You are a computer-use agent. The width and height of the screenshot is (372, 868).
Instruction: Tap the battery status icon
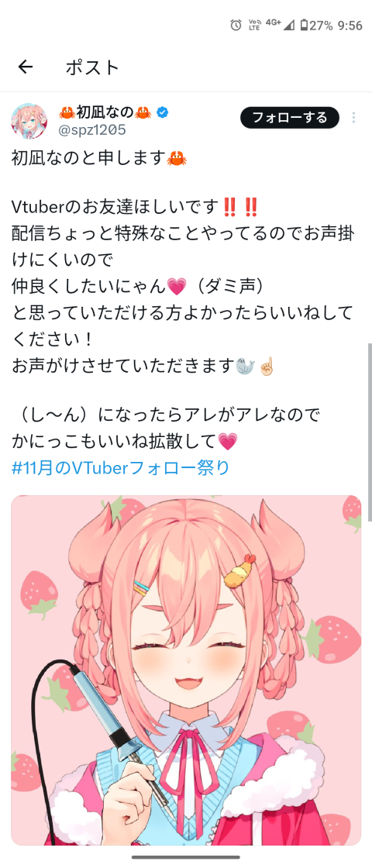(x=304, y=25)
